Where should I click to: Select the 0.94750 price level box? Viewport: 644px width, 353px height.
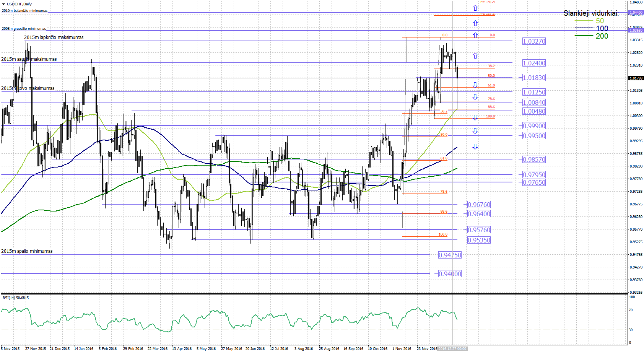point(450,255)
